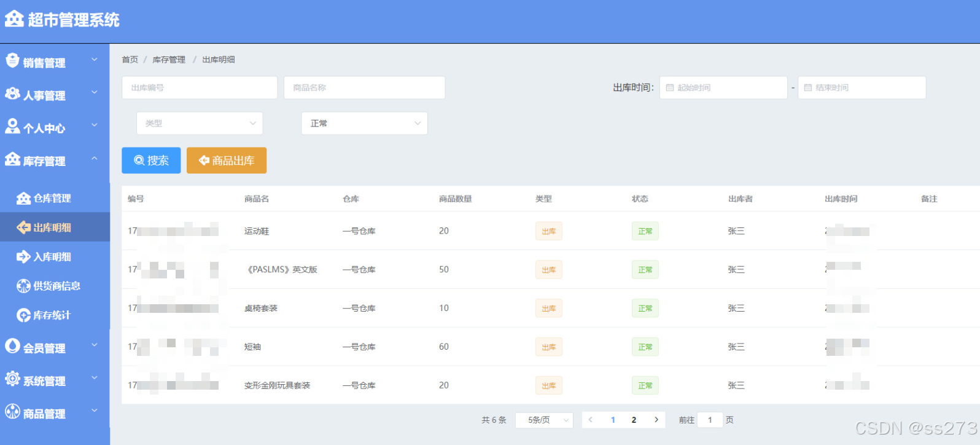Viewport: 980px width, 445px height.
Task: Click the 短袖 product cell
Action: pos(252,347)
